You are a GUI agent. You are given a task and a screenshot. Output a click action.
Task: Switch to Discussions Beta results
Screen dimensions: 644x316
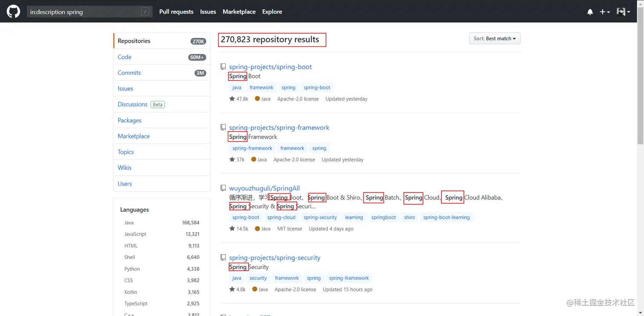click(x=162, y=104)
